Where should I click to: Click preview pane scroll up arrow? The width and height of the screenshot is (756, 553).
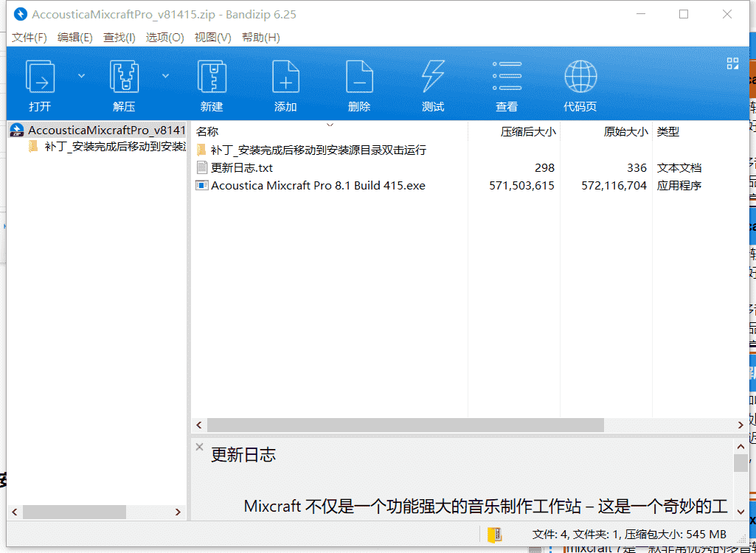[x=741, y=446]
